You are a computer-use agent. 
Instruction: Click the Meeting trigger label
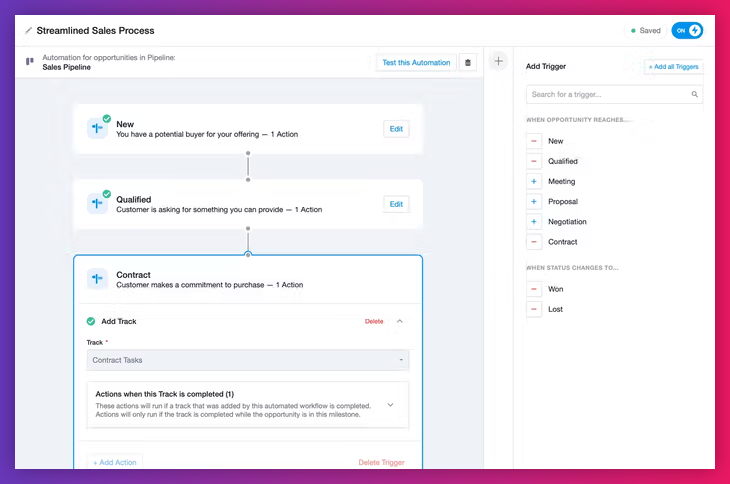click(561, 182)
